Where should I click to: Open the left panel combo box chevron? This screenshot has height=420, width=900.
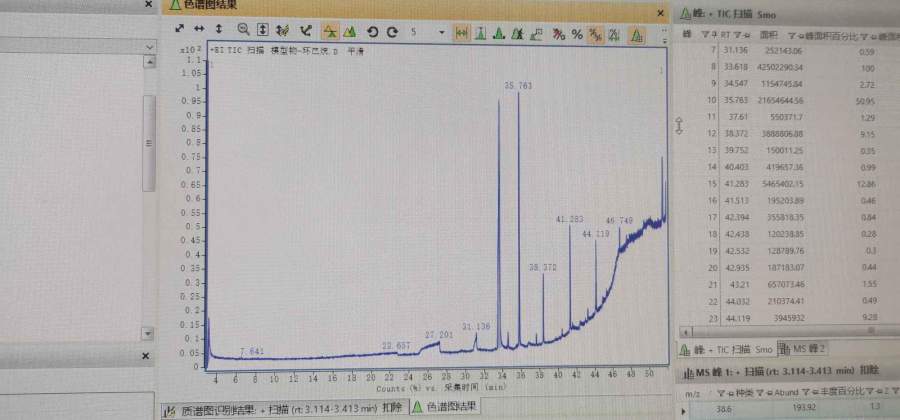tap(149, 47)
